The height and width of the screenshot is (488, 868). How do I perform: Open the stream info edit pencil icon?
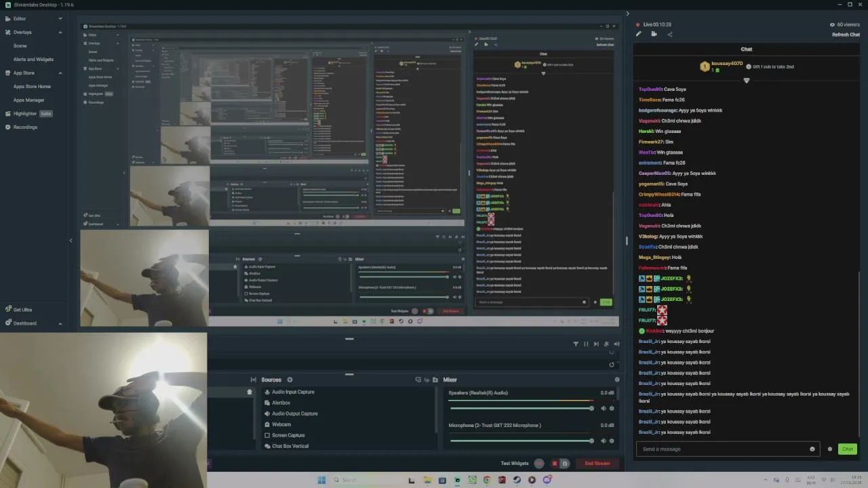(638, 34)
